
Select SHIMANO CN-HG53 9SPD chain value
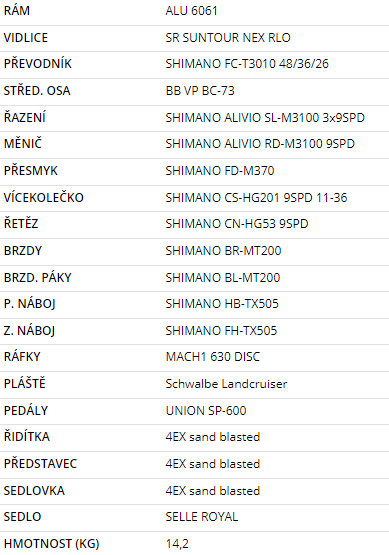click(x=237, y=224)
